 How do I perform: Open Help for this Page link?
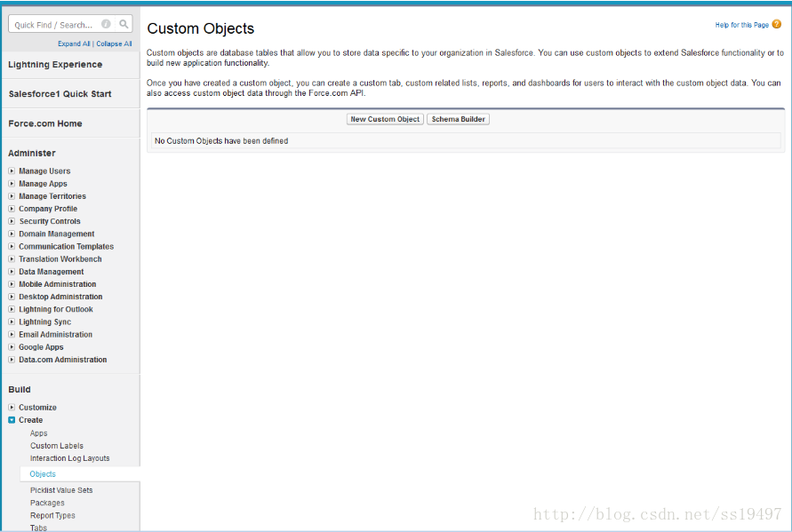pos(741,25)
